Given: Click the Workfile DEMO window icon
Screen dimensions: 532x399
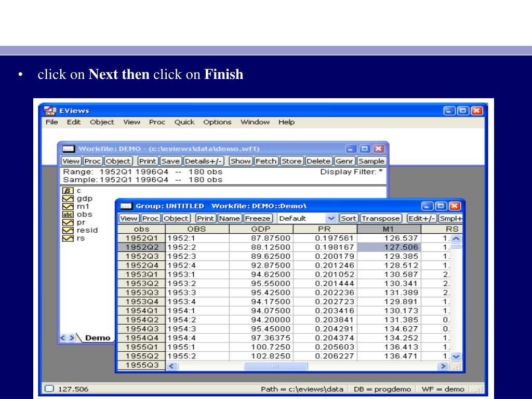Looking at the screenshot, I should 69,149.
